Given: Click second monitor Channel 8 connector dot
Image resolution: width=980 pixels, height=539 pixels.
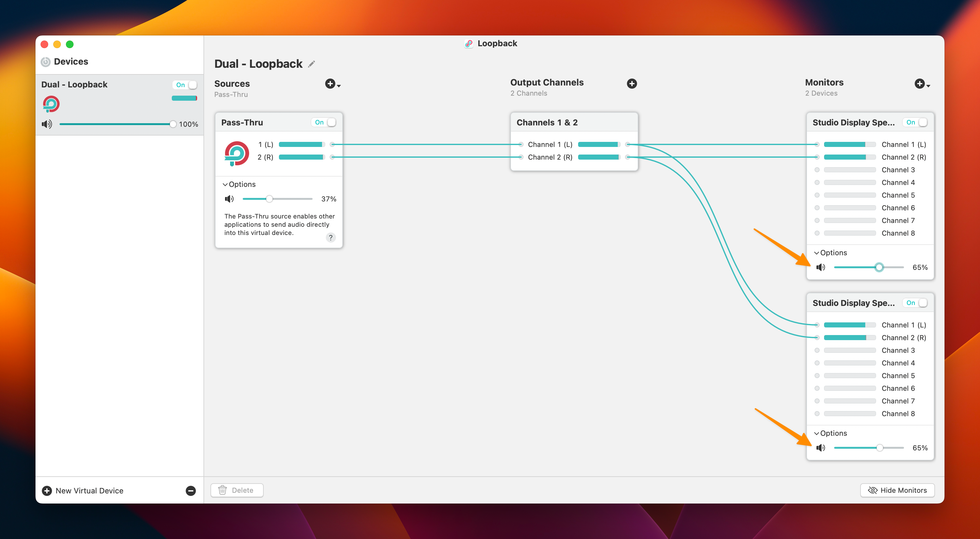Looking at the screenshot, I should 817,414.
